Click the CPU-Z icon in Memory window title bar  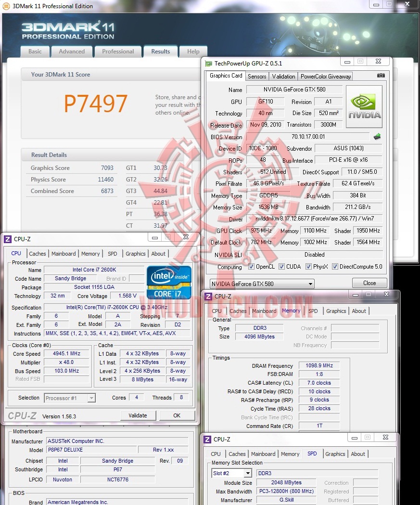pyautogui.click(x=208, y=296)
